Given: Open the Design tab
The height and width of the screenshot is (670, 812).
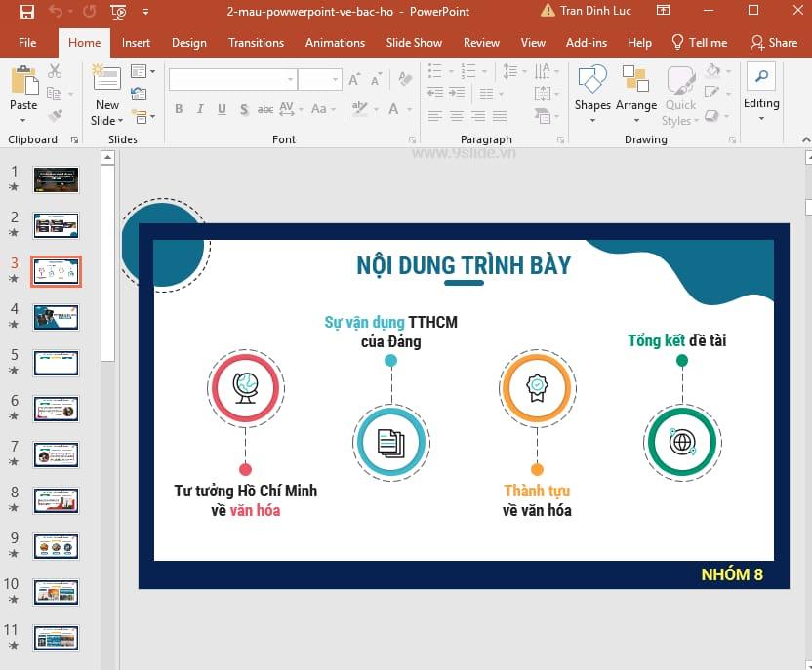Looking at the screenshot, I should click(188, 43).
